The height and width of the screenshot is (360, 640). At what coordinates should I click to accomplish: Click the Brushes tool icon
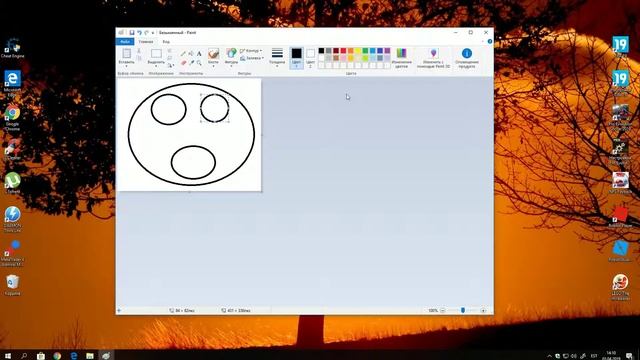[213, 53]
